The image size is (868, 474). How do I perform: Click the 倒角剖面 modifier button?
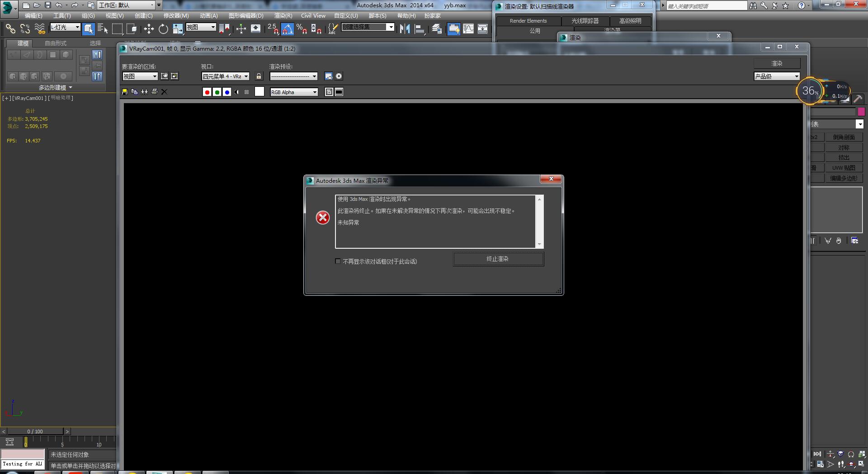(x=844, y=137)
